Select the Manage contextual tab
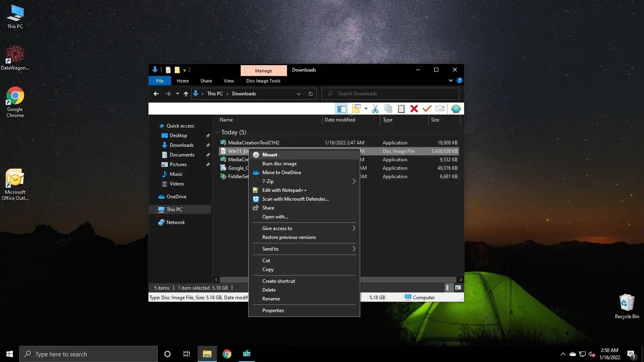 [x=264, y=71]
